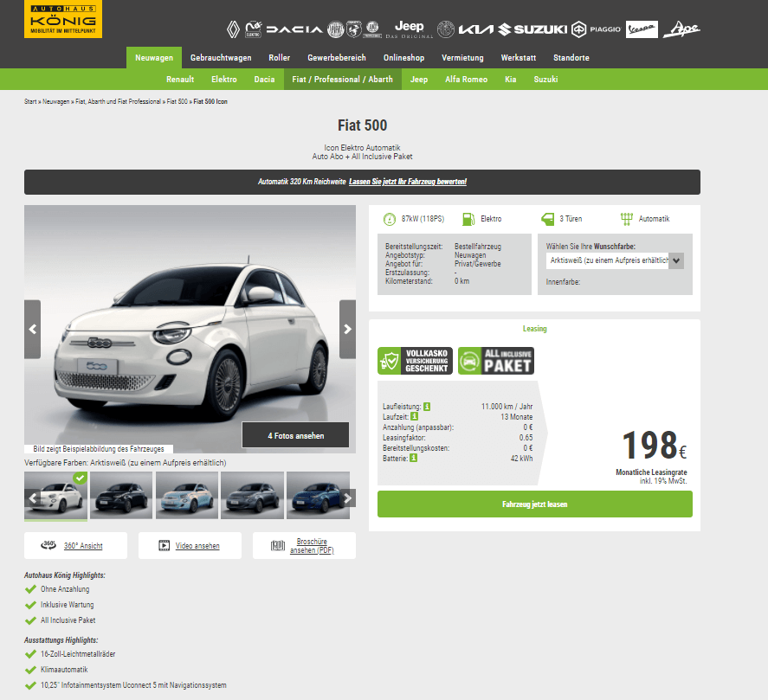Click the Jeep Das Original logo
Screen dimensions: 768x700
pos(410,29)
